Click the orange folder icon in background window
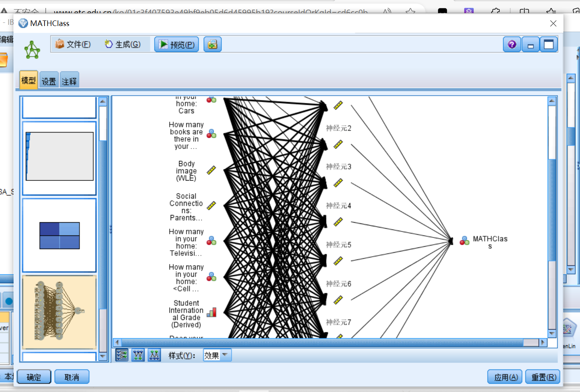The image size is (580, 392). [x=3, y=60]
